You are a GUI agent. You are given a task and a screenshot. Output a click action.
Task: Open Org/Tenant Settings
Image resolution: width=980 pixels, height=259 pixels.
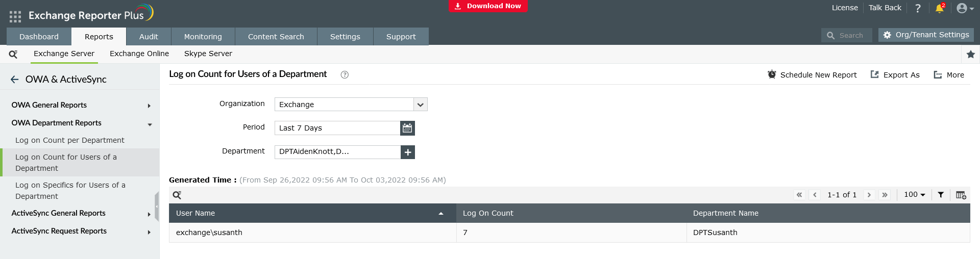click(x=926, y=35)
